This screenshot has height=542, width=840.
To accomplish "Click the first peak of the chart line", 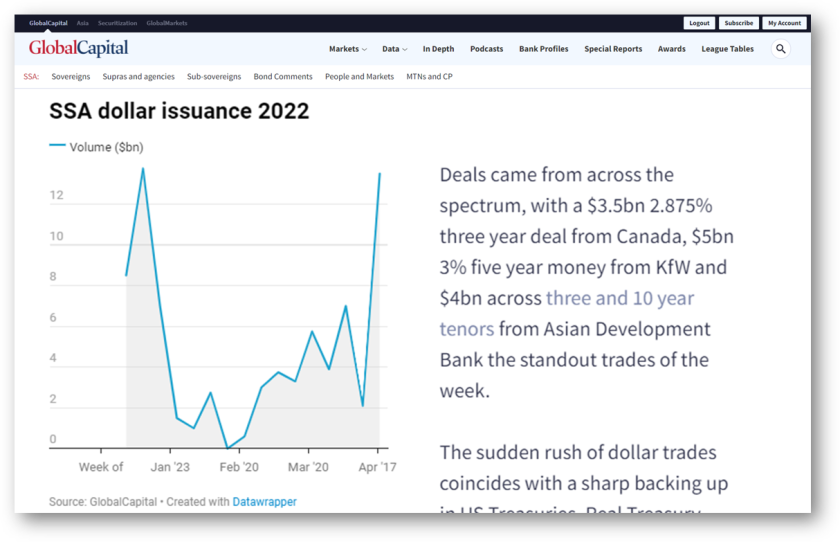I will coord(143,169).
